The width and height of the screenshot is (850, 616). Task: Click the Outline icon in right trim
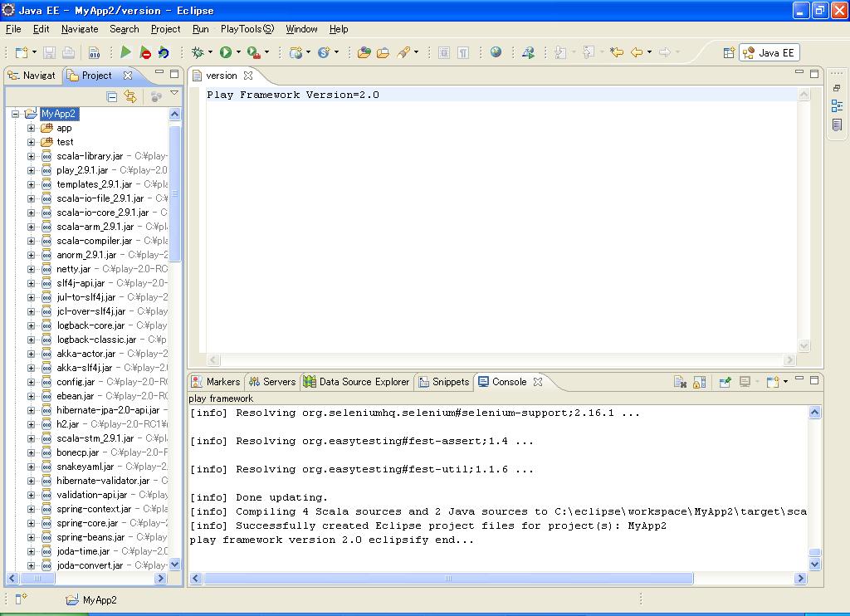(x=837, y=106)
